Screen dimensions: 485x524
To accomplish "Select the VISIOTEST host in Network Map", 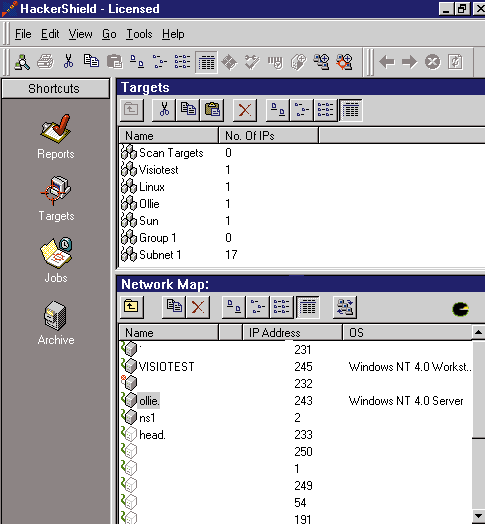I will coord(166,367).
